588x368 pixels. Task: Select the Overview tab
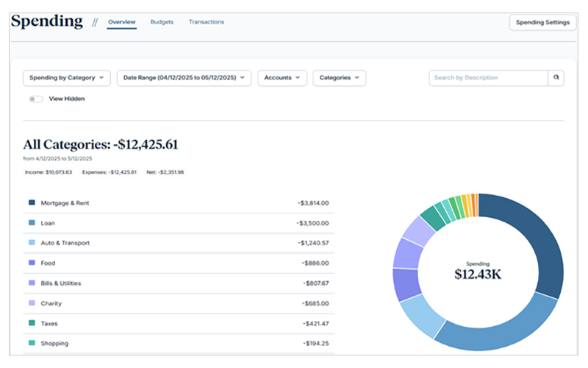[121, 22]
